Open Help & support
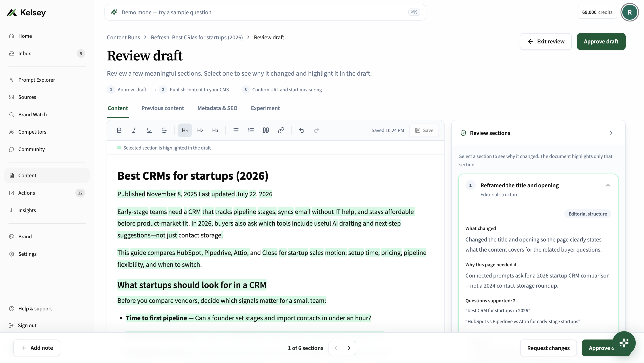Image resolution: width=644 pixels, height=363 pixels. [x=47, y=308]
